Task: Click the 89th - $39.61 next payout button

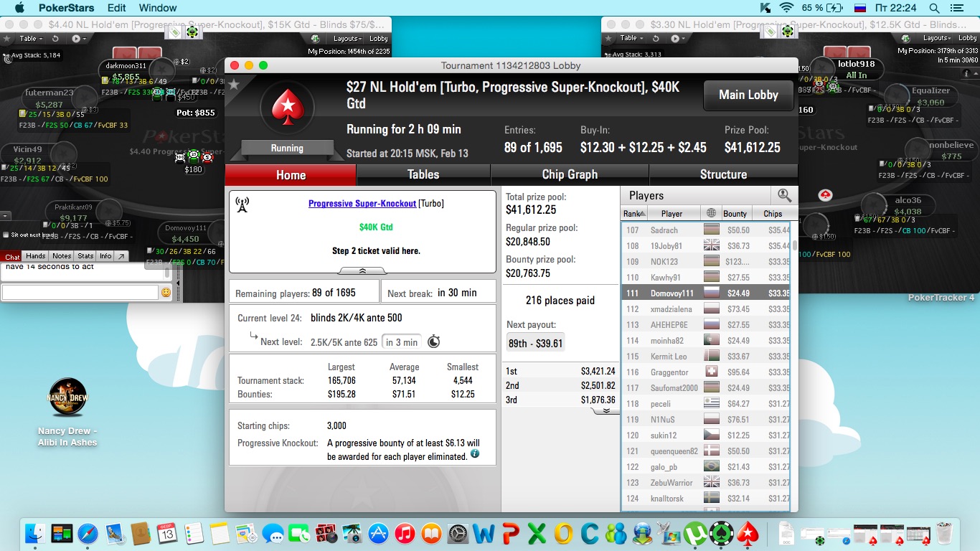Action: point(536,343)
